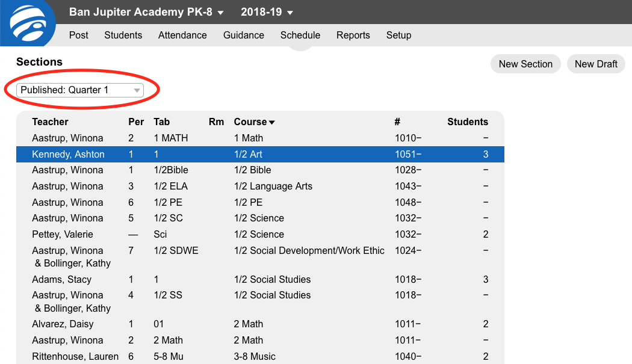632x364 pixels.
Task: Click the 1/2 SDWE tab cell
Action: [x=176, y=251]
